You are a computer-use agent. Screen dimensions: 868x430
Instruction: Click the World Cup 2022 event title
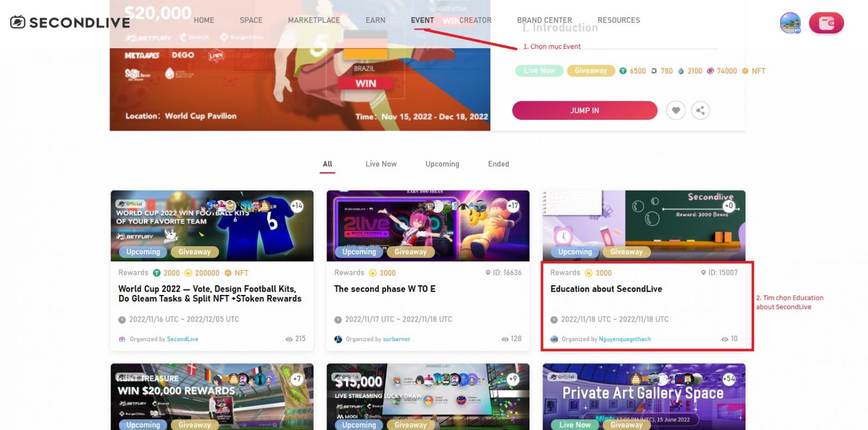click(210, 294)
